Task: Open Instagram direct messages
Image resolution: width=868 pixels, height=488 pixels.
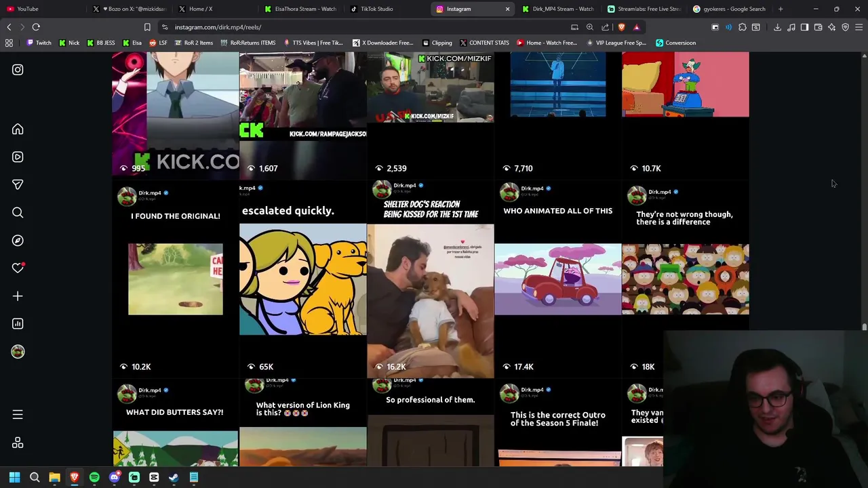Action: (x=18, y=184)
